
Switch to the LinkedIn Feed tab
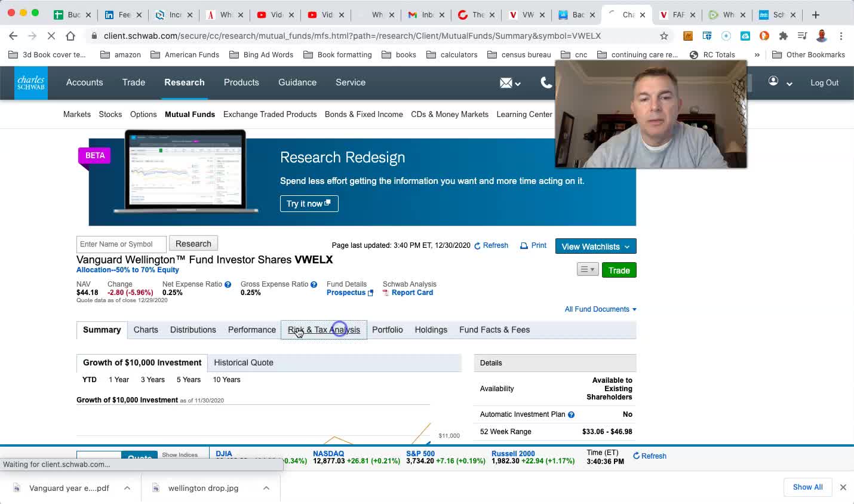124,15
